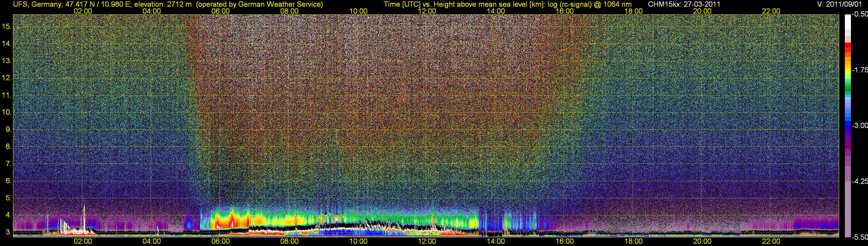Click 08:00 on the bottom time axis
Viewport: 868px width, 246px height.
(289, 241)
